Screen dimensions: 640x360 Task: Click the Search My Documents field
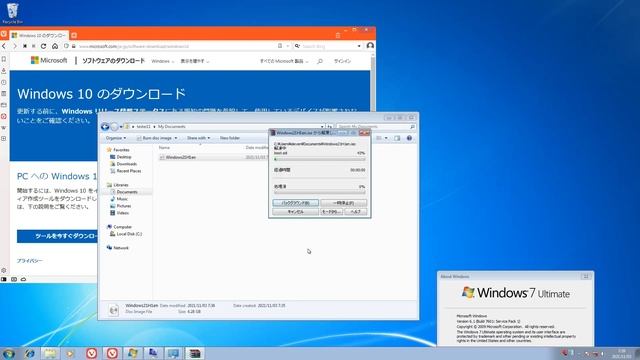(x=376, y=127)
